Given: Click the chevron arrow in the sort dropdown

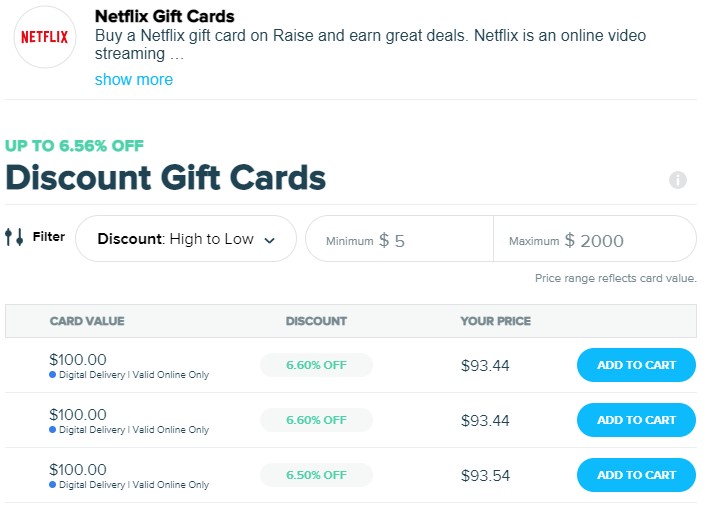Looking at the screenshot, I should [x=270, y=240].
